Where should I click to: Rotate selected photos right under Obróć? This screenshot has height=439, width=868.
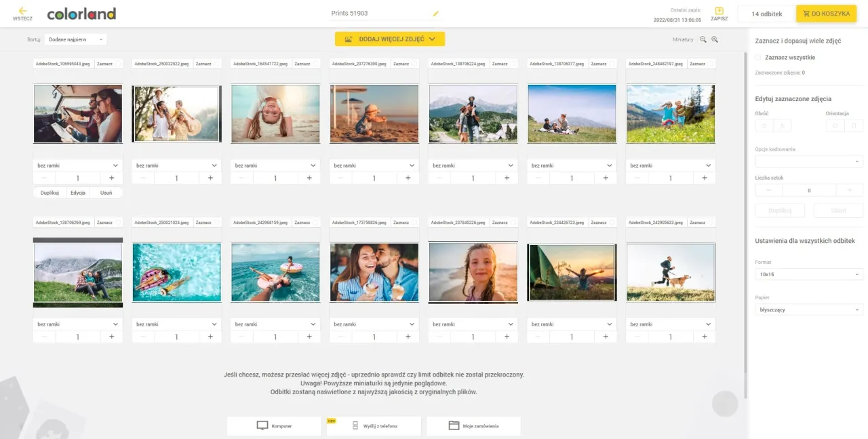pos(781,126)
